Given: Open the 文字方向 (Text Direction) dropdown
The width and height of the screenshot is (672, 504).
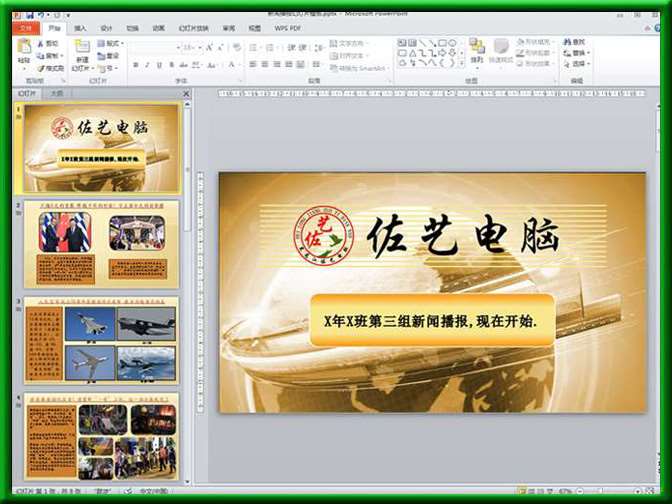Looking at the screenshot, I should 348,43.
